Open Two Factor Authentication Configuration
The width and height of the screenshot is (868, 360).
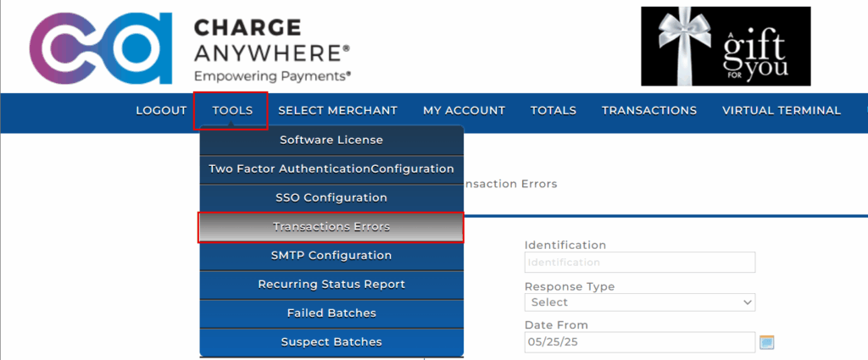point(331,169)
